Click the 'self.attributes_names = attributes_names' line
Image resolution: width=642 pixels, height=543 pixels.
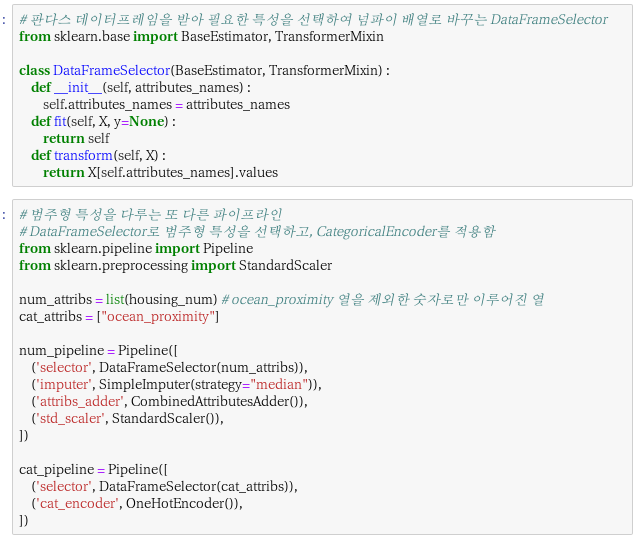167,104
